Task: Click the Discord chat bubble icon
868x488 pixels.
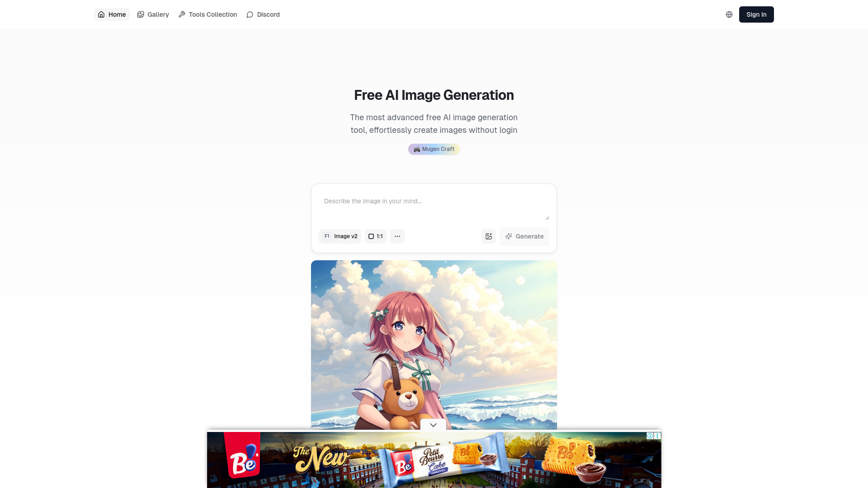Action: pyautogui.click(x=250, y=14)
